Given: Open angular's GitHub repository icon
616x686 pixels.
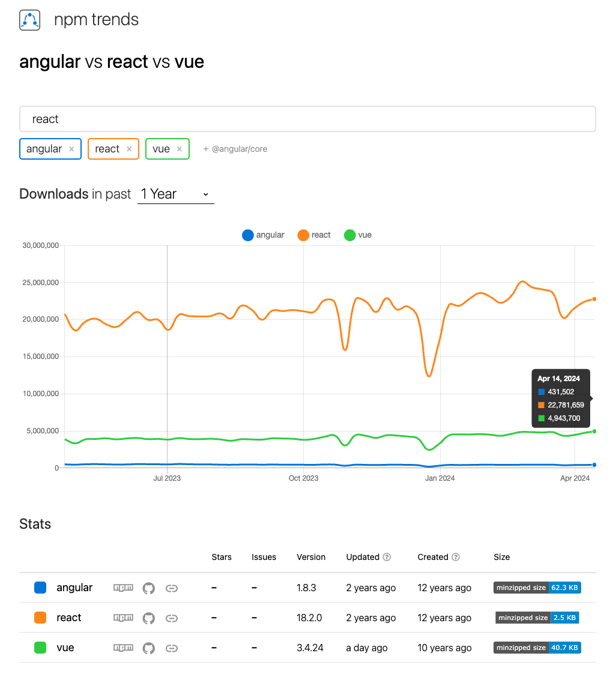Looking at the screenshot, I should (148, 588).
